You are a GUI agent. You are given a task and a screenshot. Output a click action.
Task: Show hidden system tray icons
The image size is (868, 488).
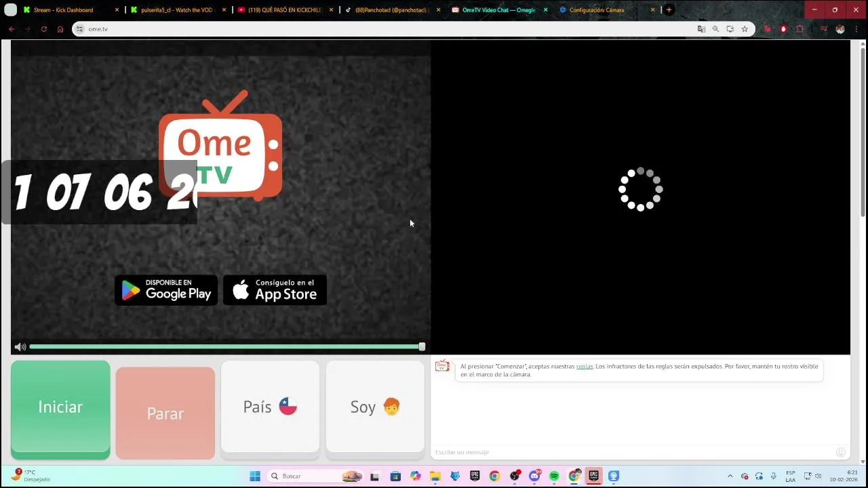[x=730, y=476]
